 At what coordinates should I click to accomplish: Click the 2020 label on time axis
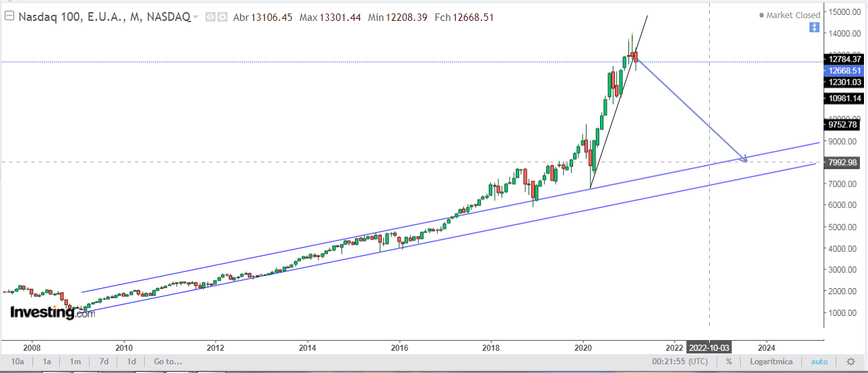[583, 348]
